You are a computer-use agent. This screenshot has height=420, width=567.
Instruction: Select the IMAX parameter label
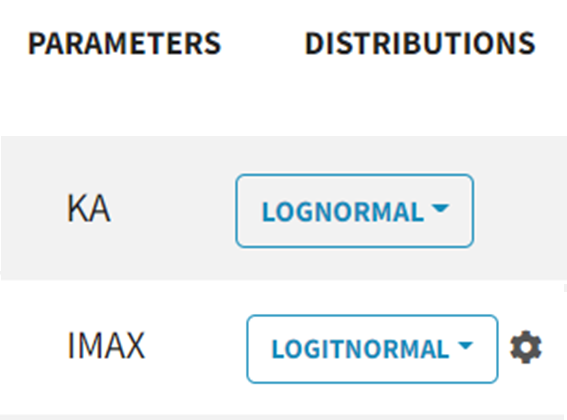tap(106, 345)
